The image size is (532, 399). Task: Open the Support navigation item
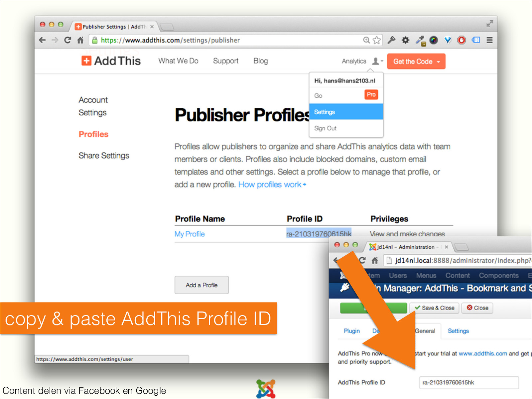point(226,61)
